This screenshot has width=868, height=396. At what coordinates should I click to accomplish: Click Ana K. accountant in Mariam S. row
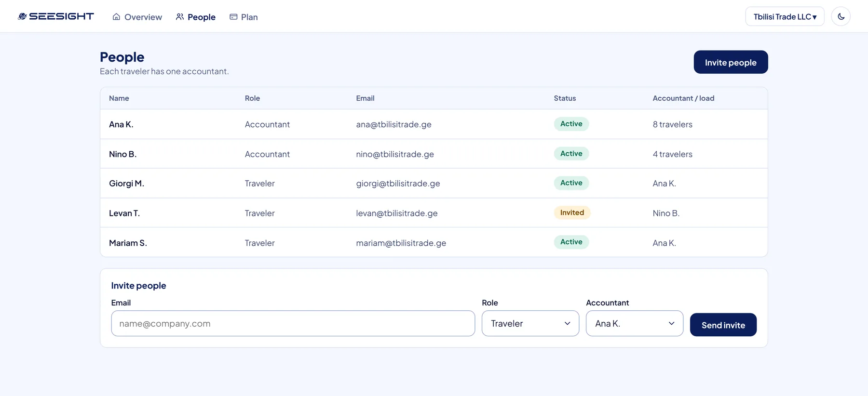[665, 243]
